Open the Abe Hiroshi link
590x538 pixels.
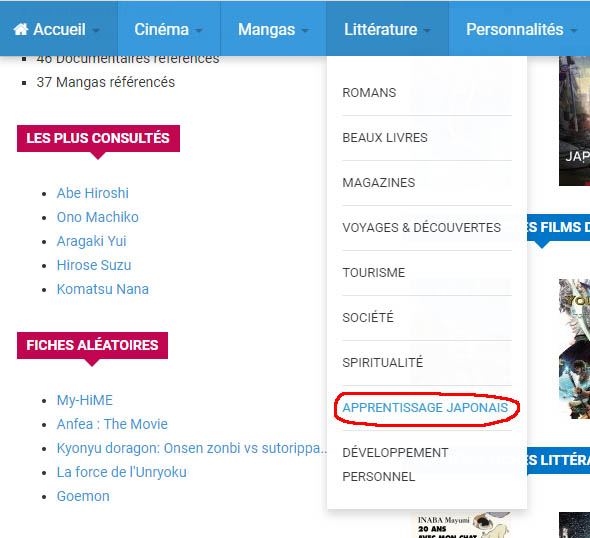click(x=93, y=193)
